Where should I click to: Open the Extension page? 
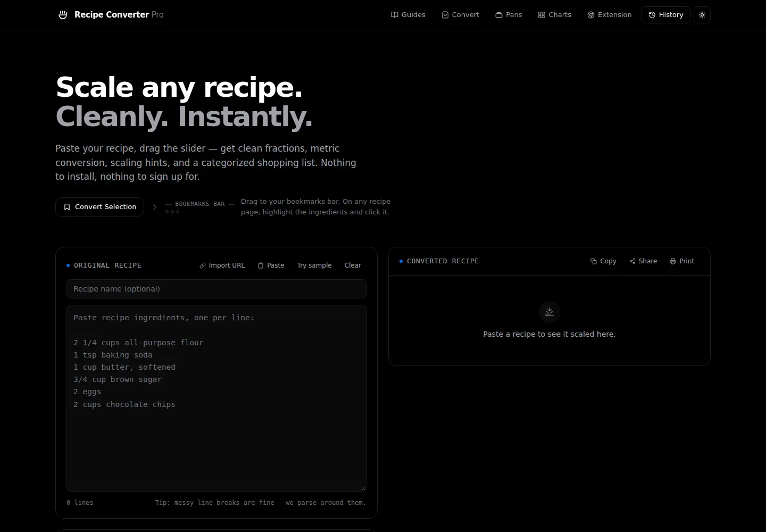[x=610, y=15]
